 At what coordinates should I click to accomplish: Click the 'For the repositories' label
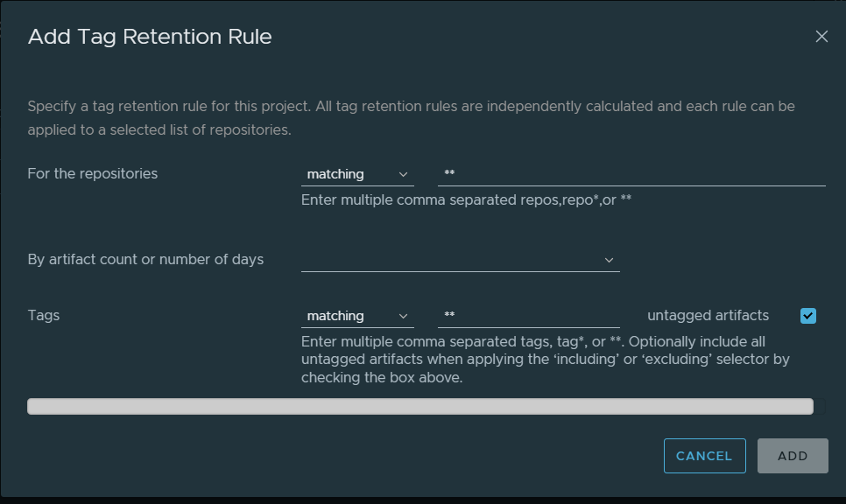[93, 173]
